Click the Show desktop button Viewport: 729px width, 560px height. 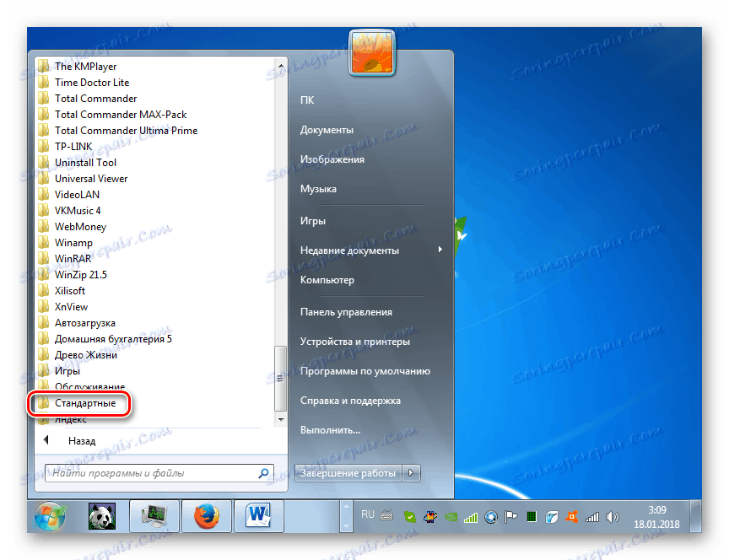(695, 516)
